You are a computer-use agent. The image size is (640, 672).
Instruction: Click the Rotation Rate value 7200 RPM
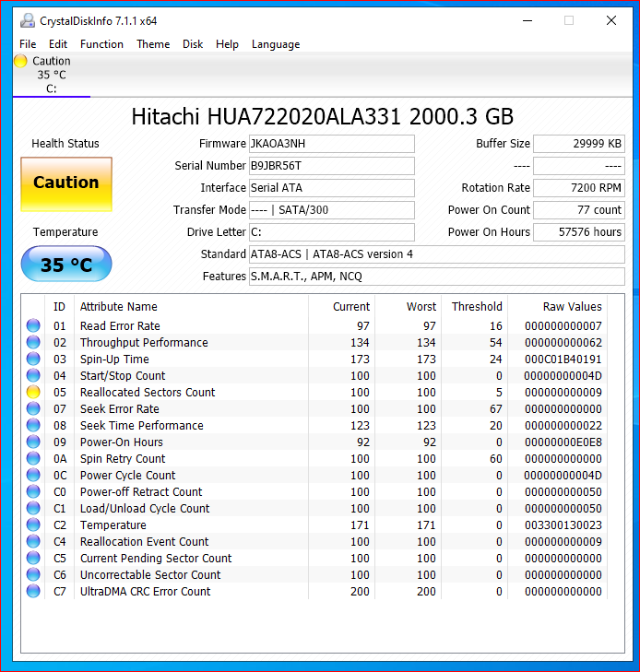click(579, 188)
